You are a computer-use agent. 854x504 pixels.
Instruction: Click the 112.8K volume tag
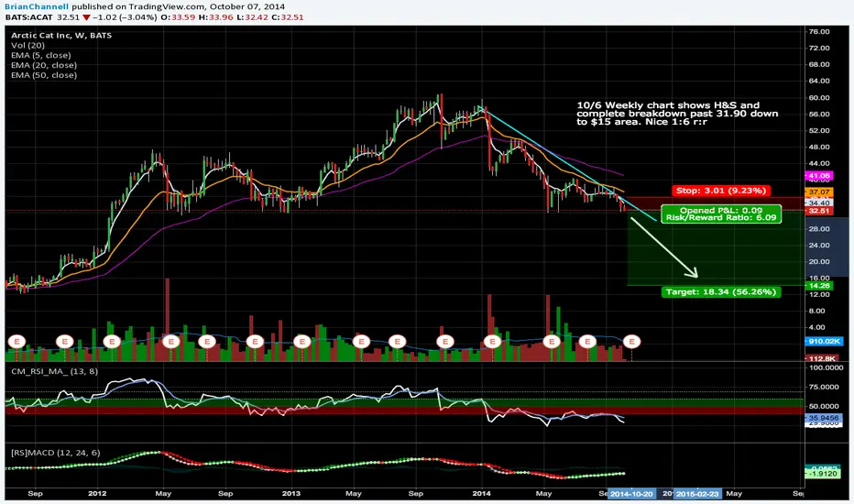click(822, 358)
